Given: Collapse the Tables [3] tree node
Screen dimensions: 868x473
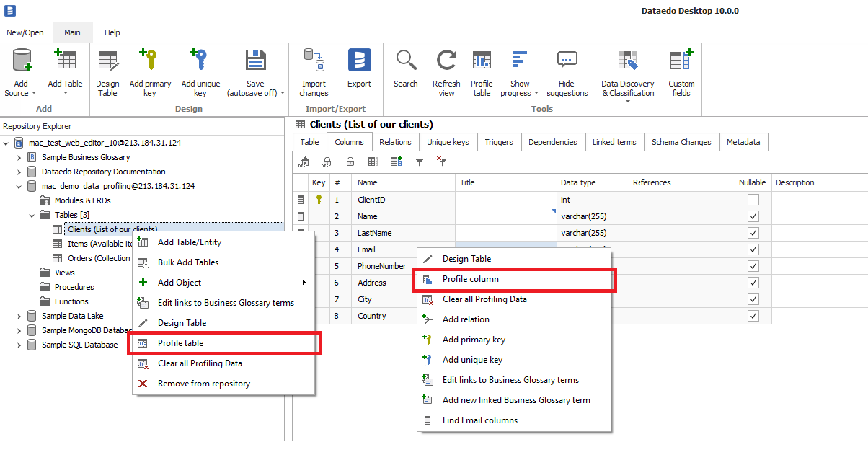Looking at the screenshot, I should tap(32, 215).
